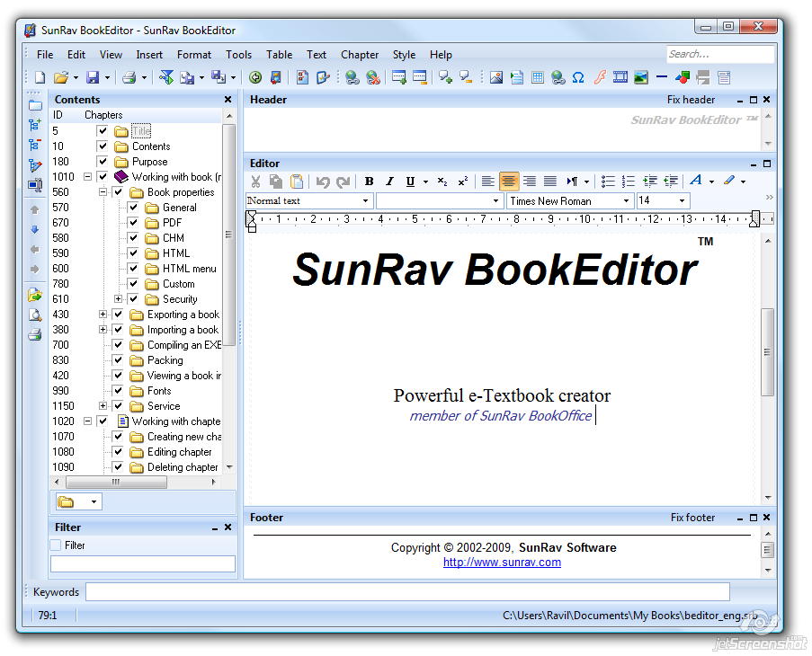Insert special symbol with Omega icon
This screenshot has width=812, height=656.
click(x=578, y=77)
